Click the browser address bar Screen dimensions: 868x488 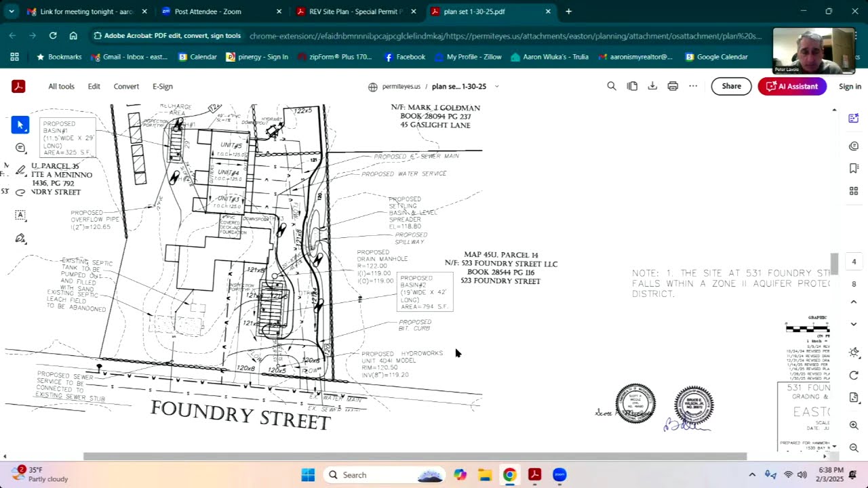pos(505,36)
